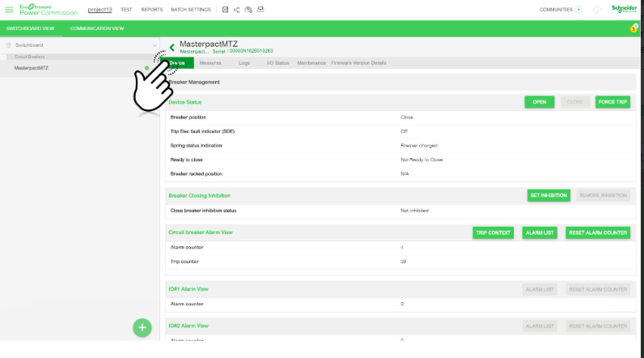The width and height of the screenshot is (644, 358).
Task: Open the REPORTS menu
Action: point(152,10)
